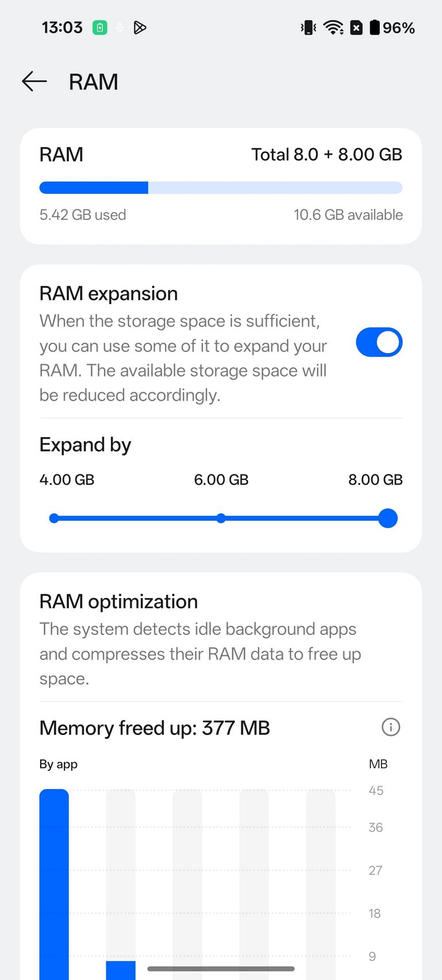442x980 pixels.
Task: Tap the Memory freed up text
Action: pos(155,728)
